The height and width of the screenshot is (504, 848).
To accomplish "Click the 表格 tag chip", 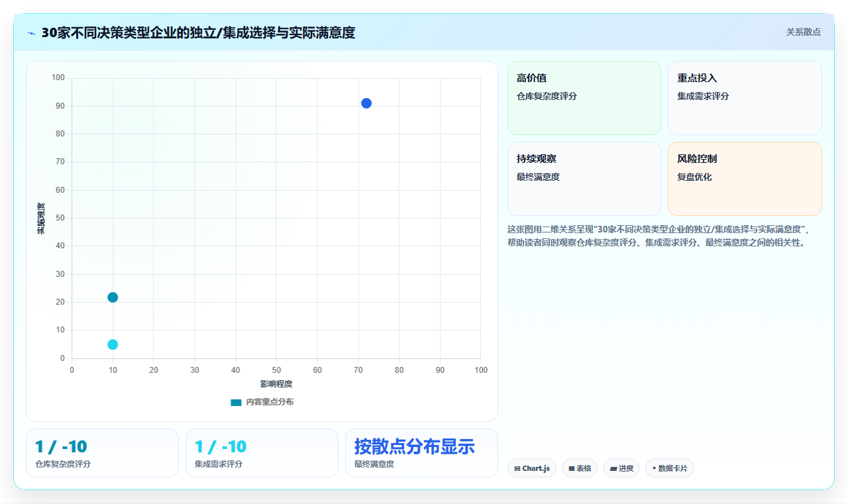I will [x=580, y=468].
